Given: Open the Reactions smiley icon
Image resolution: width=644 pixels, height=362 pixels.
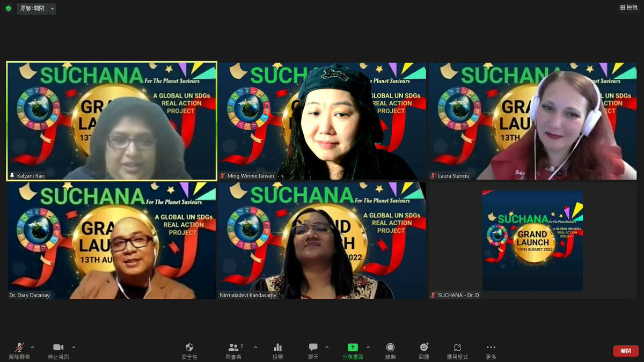Looking at the screenshot, I should click(424, 351).
